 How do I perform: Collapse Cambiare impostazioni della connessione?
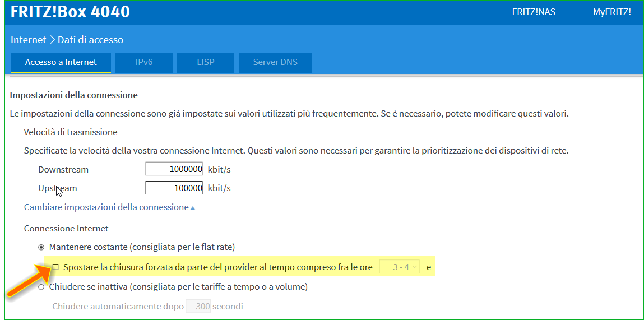point(109,207)
